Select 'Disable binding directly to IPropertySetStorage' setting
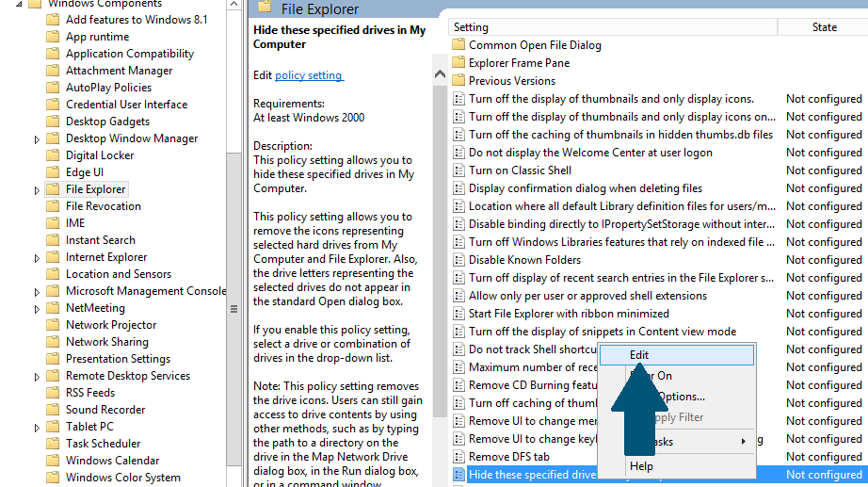Image resolution: width=868 pixels, height=487 pixels. click(x=621, y=224)
